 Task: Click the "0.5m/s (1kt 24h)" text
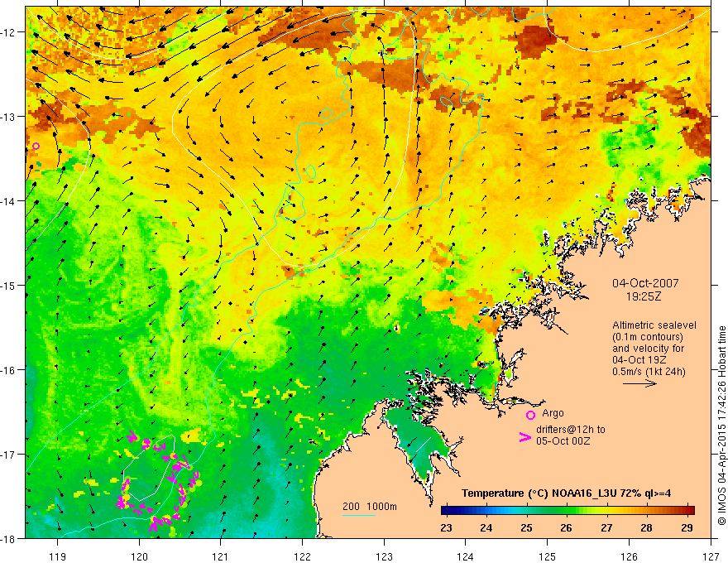point(649,371)
